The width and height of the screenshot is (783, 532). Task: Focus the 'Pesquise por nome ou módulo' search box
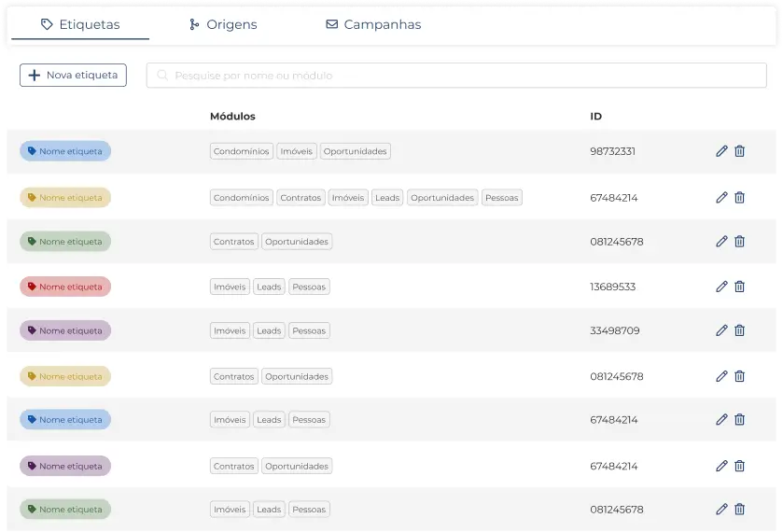(456, 75)
